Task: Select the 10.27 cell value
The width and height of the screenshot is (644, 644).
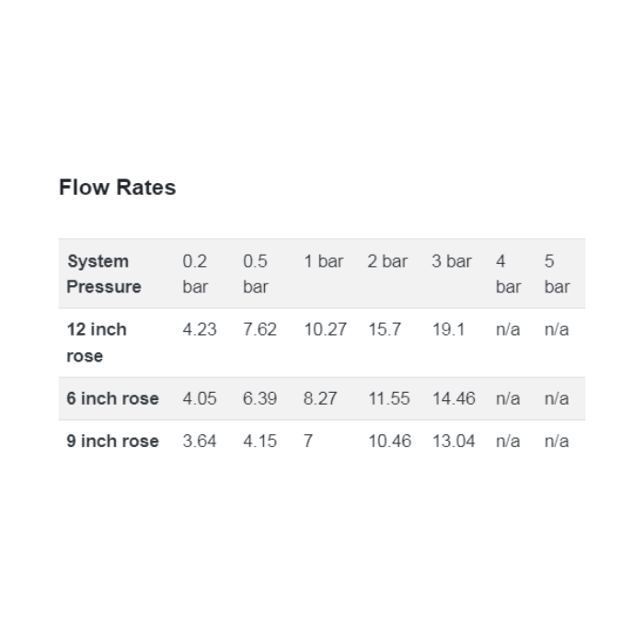Action: [326, 329]
